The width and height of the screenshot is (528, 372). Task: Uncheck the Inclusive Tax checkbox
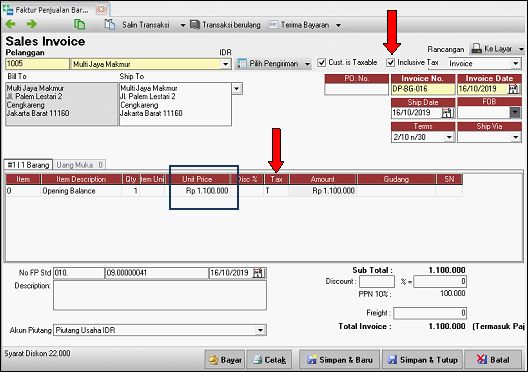click(x=391, y=63)
